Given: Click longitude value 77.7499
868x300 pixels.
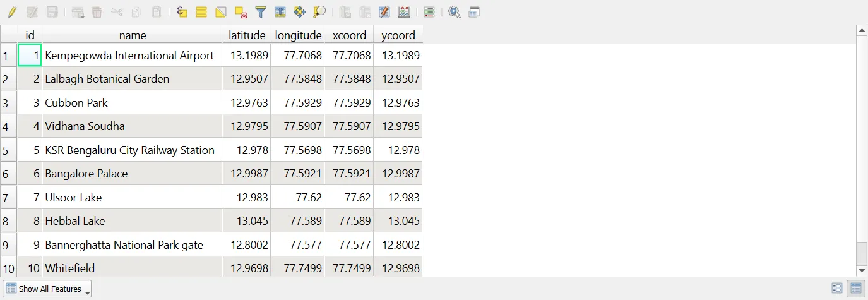Looking at the screenshot, I should click(298, 267).
